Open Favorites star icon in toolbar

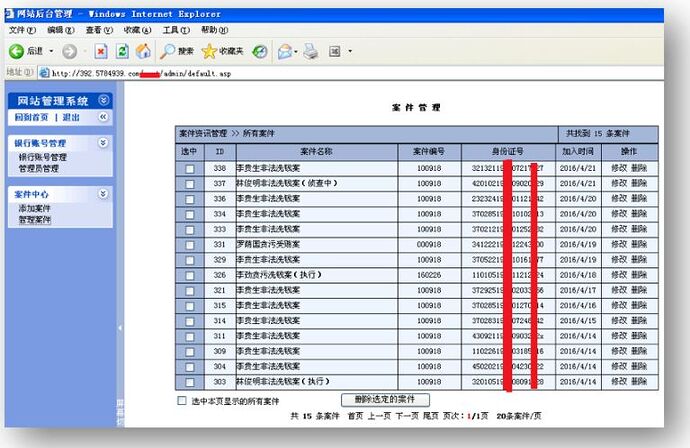(x=209, y=51)
